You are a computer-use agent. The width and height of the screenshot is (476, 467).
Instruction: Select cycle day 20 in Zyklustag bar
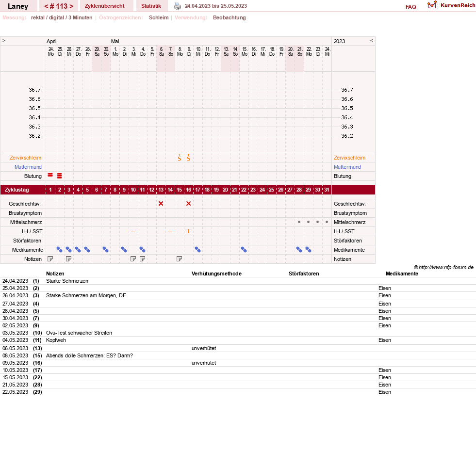pos(225,190)
